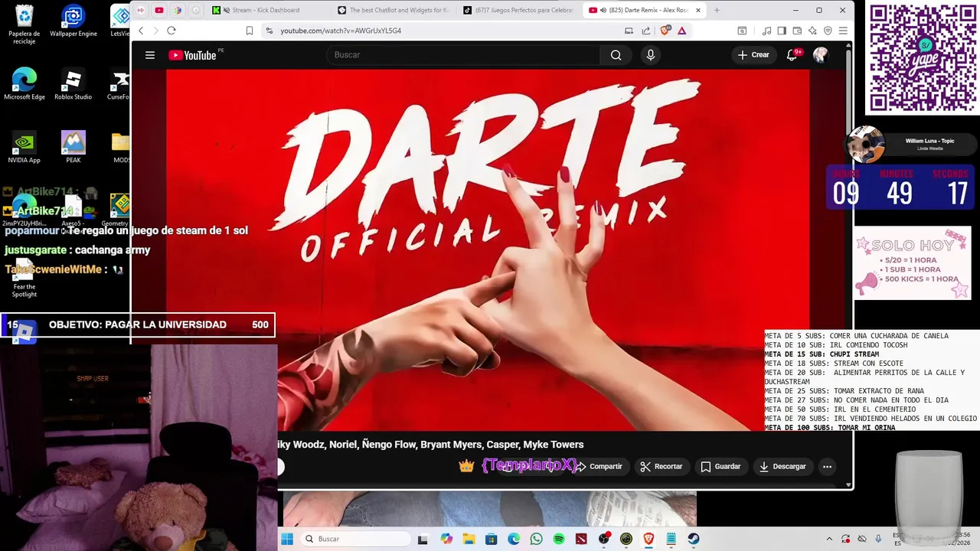Open Spotify from the taskbar
Image resolution: width=980 pixels, height=551 pixels.
click(x=559, y=539)
